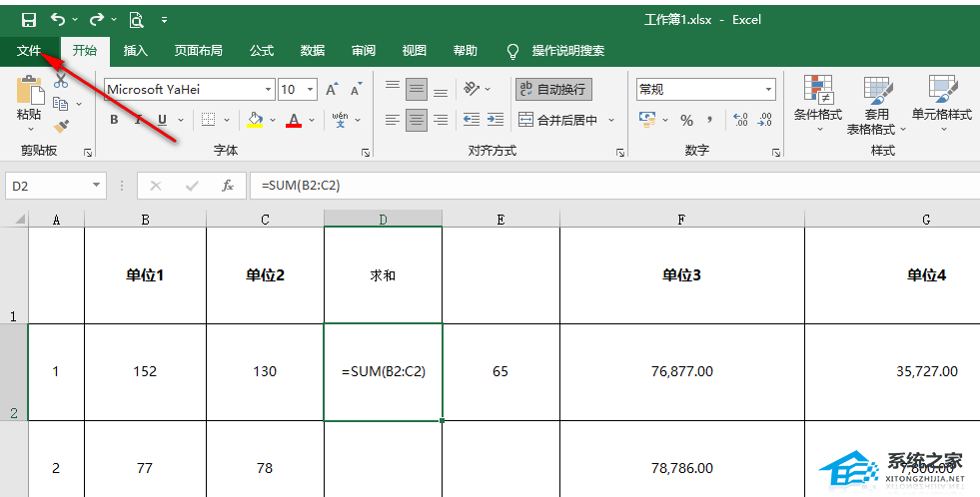Click the Increase Font Size icon
The height and width of the screenshot is (497, 980).
[x=331, y=90]
